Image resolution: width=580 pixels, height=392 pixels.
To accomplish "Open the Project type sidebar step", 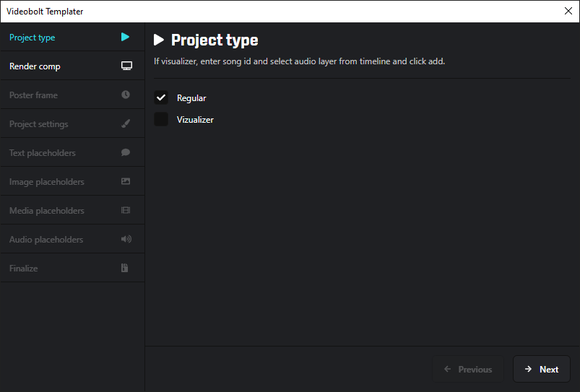I will (x=72, y=37).
